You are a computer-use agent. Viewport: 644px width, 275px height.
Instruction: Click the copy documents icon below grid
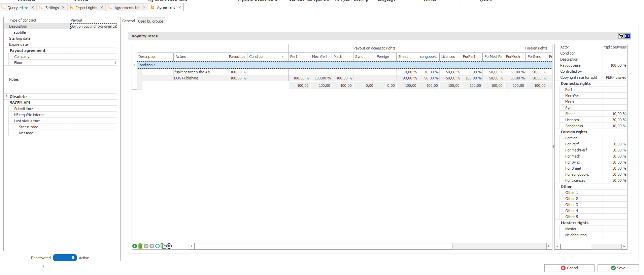click(x=163, y=246)
